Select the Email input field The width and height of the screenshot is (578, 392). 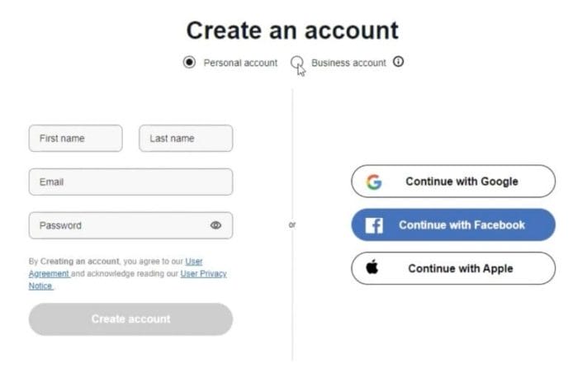point(130,182)
